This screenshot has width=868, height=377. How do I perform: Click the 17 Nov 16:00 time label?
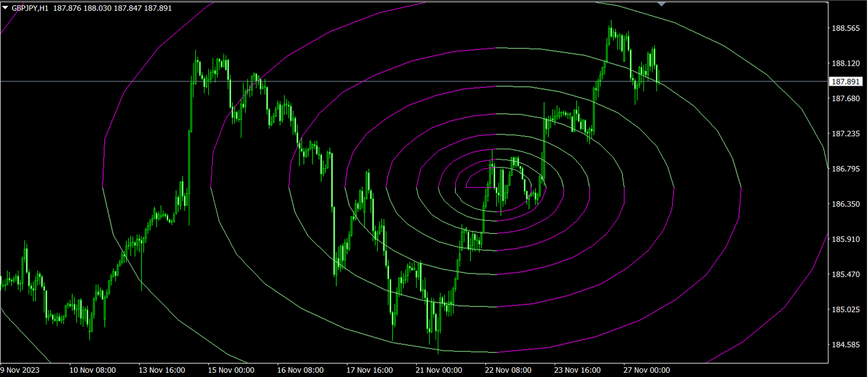[x=369, y=370]
